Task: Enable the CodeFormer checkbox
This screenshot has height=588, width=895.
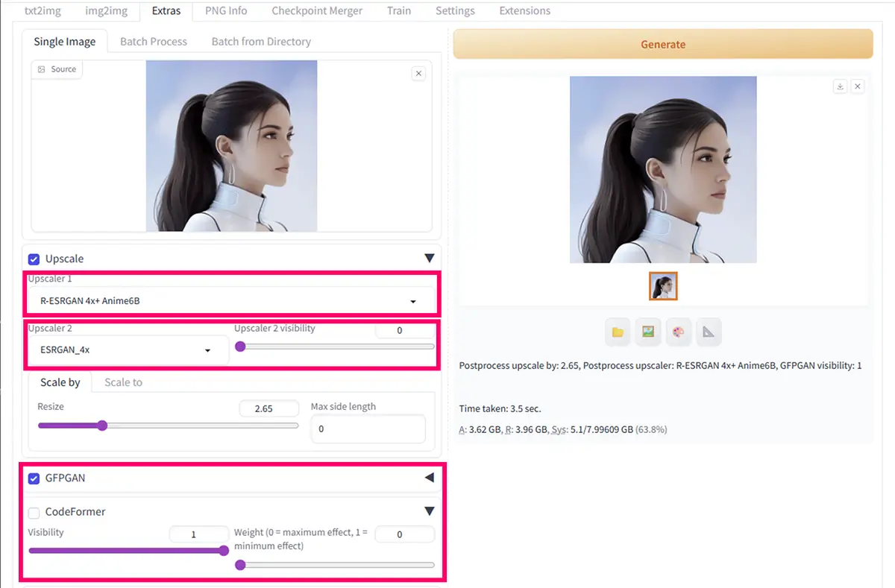Action: coord(34,513)
